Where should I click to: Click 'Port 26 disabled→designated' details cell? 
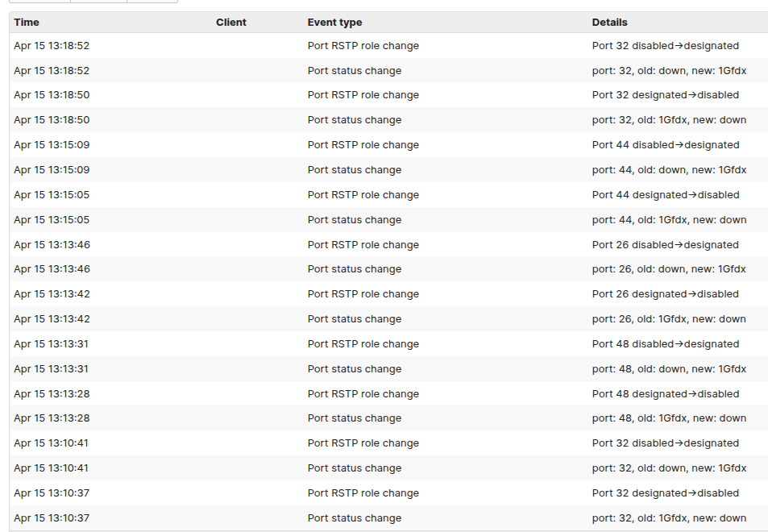click(x=665, y=245)
